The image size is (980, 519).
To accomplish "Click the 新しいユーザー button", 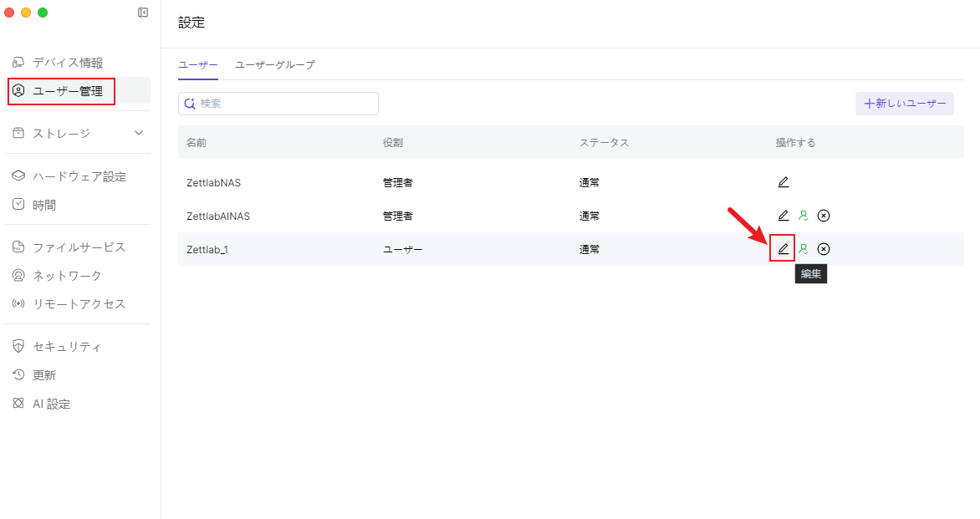I will [x=904, y=104].
